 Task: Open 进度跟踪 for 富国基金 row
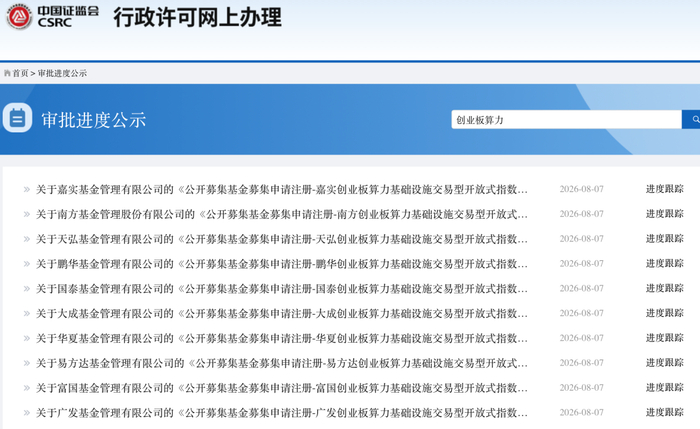pos(664,388)
